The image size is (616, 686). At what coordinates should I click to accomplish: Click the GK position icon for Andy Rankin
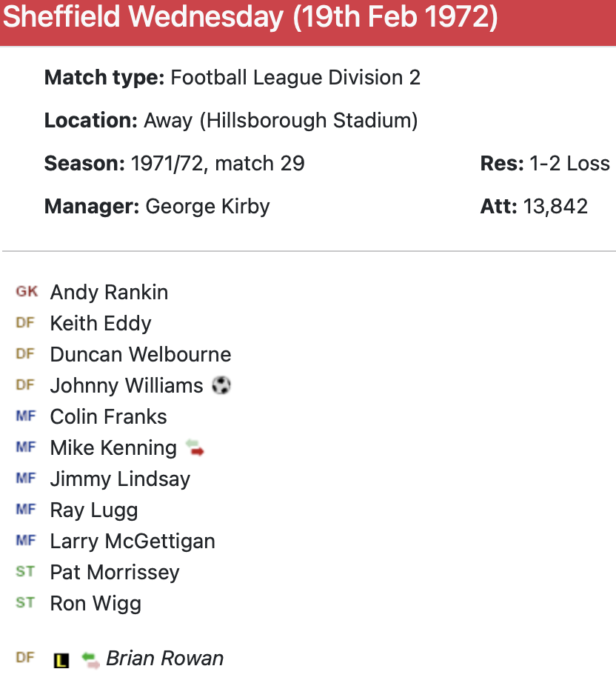[27, 292]
